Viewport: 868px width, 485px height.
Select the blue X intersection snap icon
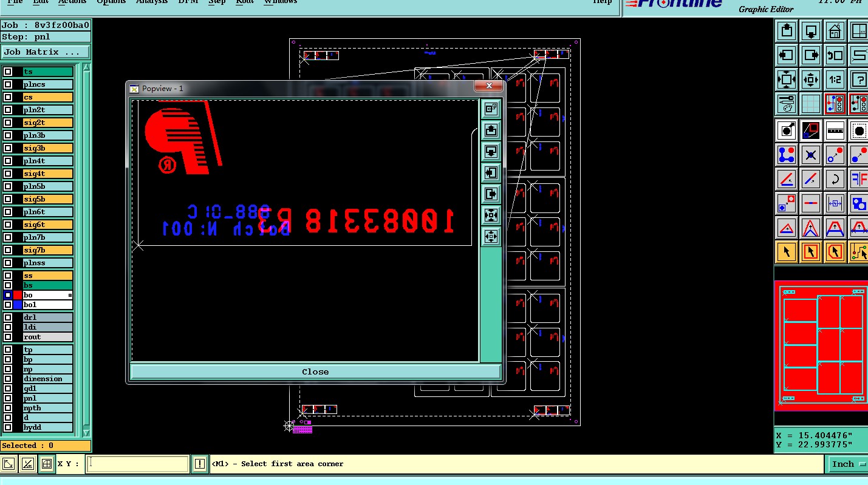tap(811, 155)
